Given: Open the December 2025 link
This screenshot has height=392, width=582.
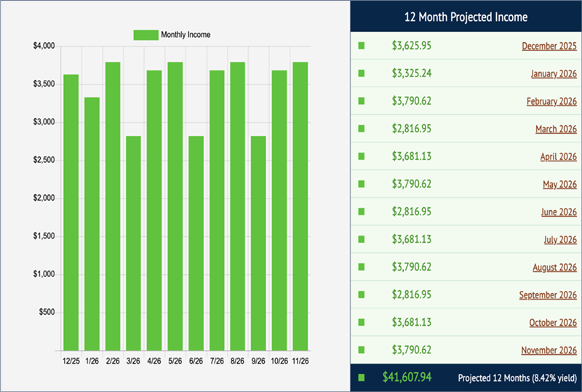Looking at the screenshot, I should pos(549,47).
